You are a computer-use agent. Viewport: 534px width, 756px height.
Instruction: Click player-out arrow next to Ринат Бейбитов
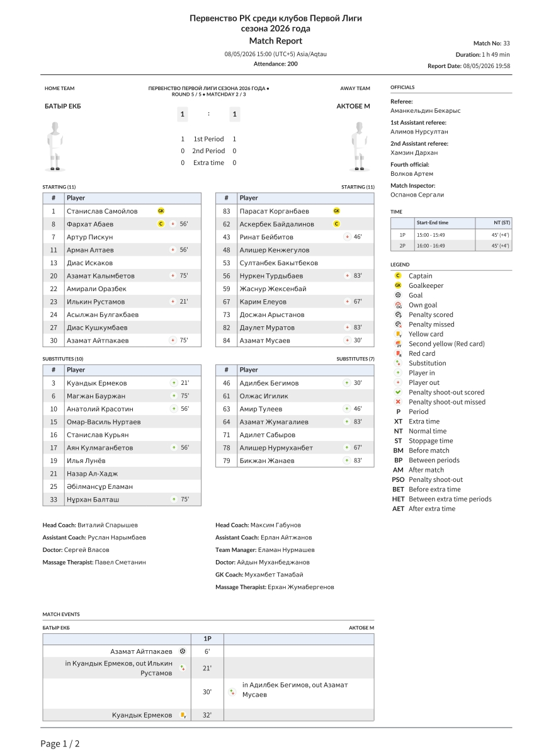click(347, 237)
